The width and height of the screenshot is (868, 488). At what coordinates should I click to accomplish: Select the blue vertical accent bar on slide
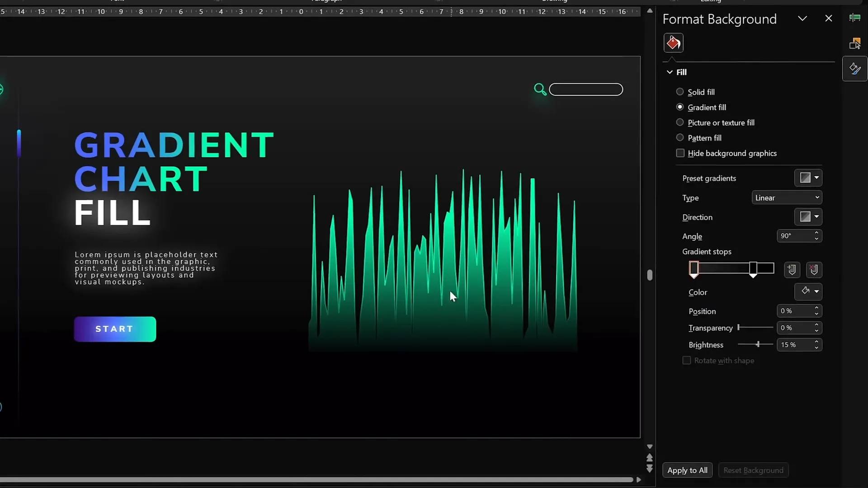[x=19, y=143]
